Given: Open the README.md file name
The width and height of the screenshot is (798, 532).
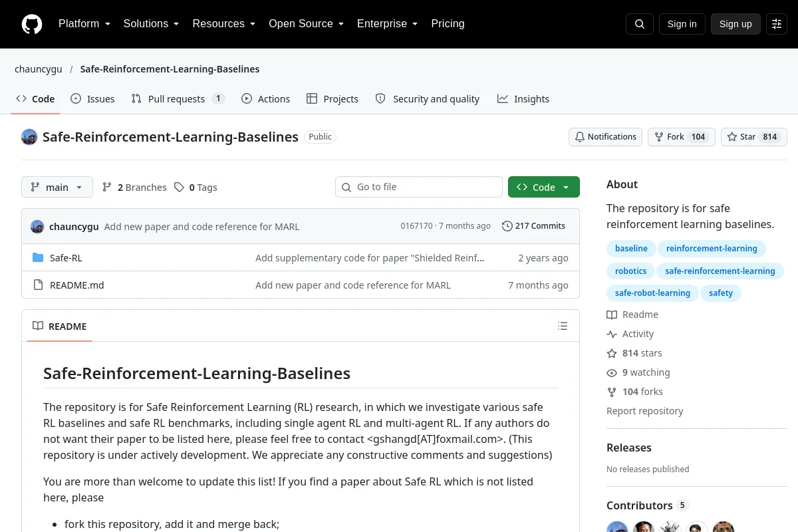Looking at the screenshot, I should click(x=77, y=285).
